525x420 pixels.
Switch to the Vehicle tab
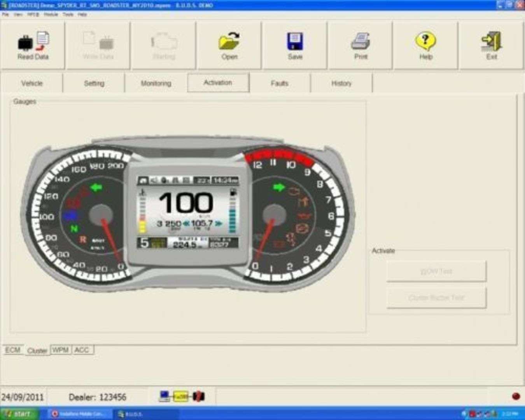click(x=32, y=83)
